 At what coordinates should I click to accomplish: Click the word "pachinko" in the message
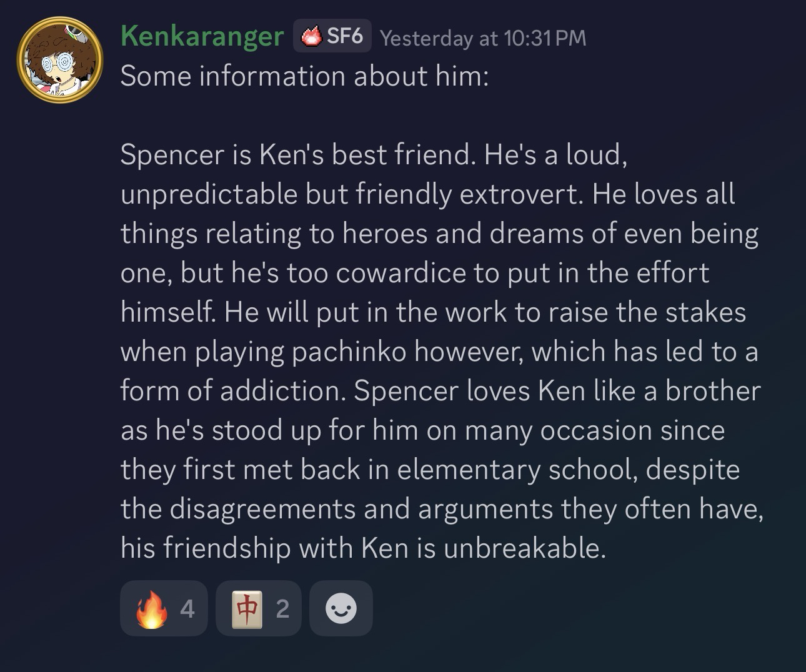click(x=349, y=352)
